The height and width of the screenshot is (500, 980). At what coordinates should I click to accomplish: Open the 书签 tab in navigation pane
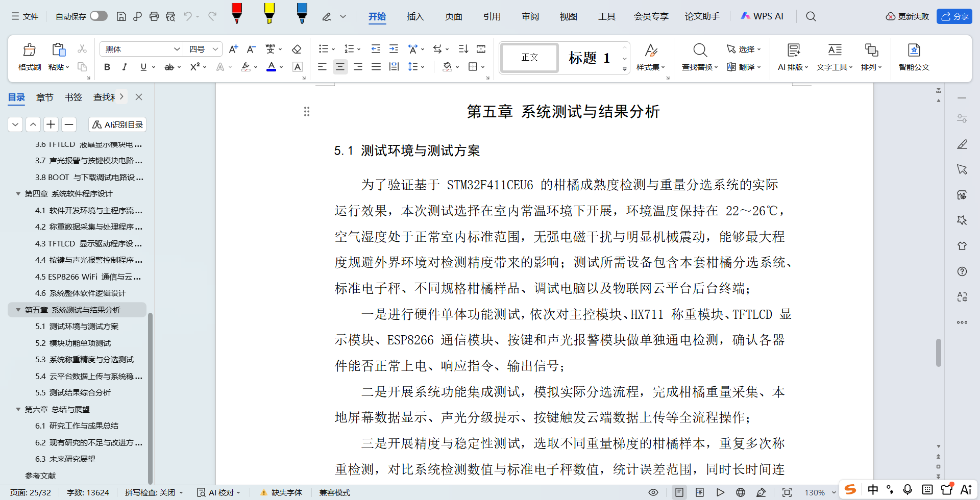(x=73, y=97)
